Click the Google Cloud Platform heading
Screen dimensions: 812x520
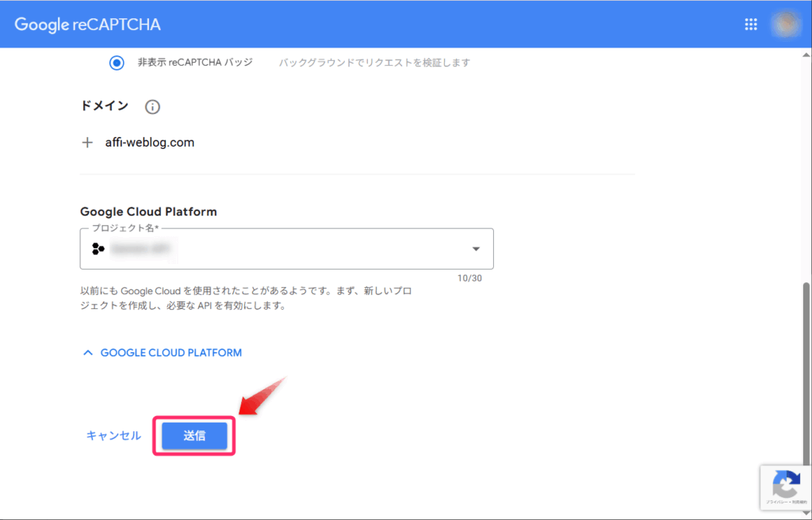pos(148,212)
